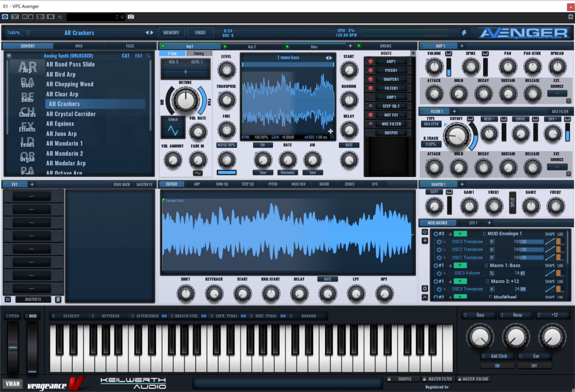The image size is (575, 392).
Task: Switch to the INFO tab
Action: click(x=79, y=46)
